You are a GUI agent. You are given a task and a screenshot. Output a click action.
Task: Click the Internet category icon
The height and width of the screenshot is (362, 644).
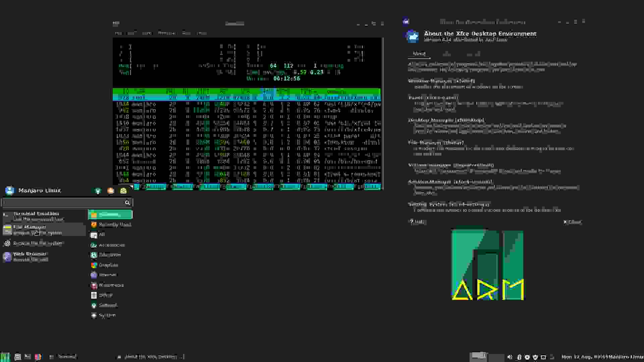pyautogui.click(x=94, y=275)
